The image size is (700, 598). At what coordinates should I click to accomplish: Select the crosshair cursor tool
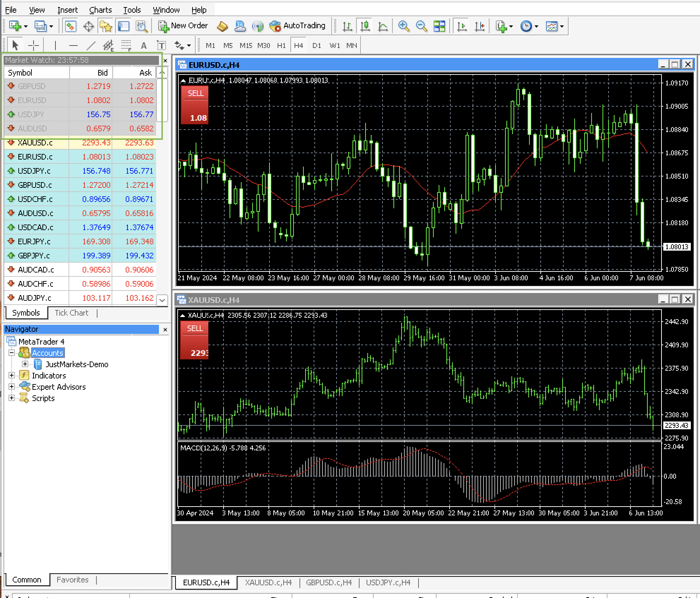click(x=34, y=45)
